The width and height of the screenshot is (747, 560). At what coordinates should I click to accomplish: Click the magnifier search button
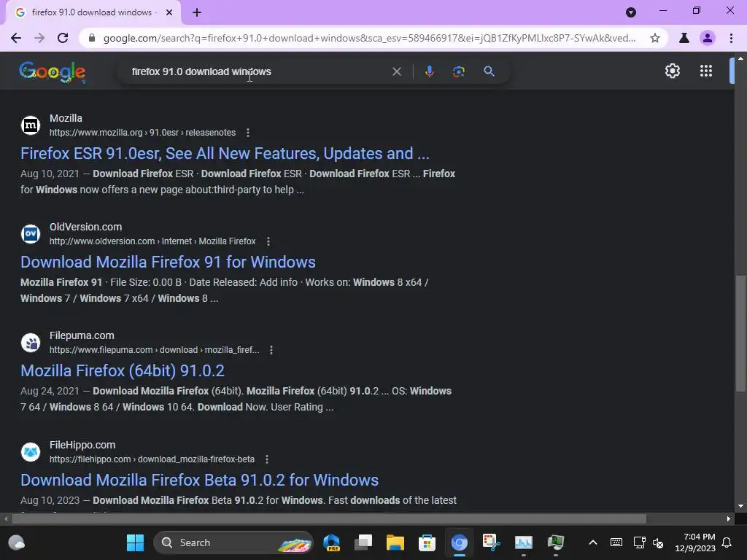(489, 71)
